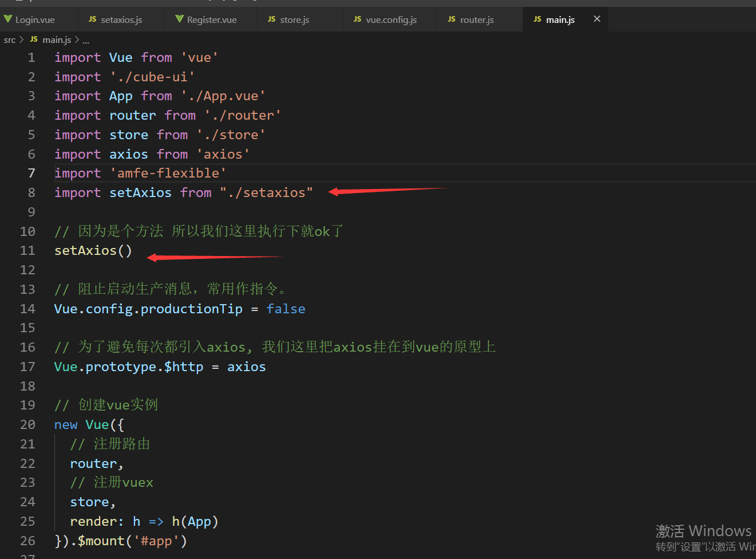Click the '#app' string on line 26

tap(156, 541)
